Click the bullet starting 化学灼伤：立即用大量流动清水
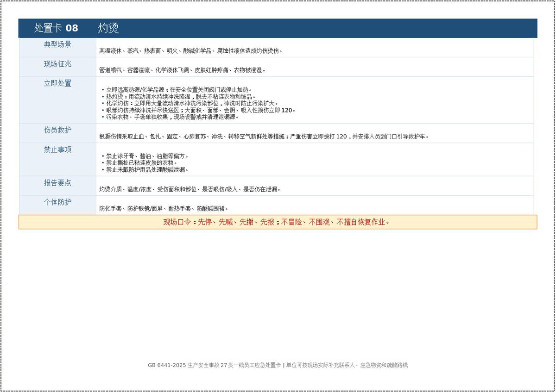556x392 pixels. click(192, 103)
